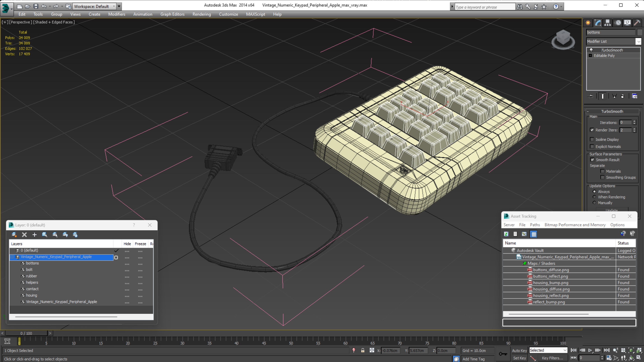The width and height of the screenshot is (644, 362).
Task: Click Table View icon in Asset Tracking toolbar
Action: point(533,234)
